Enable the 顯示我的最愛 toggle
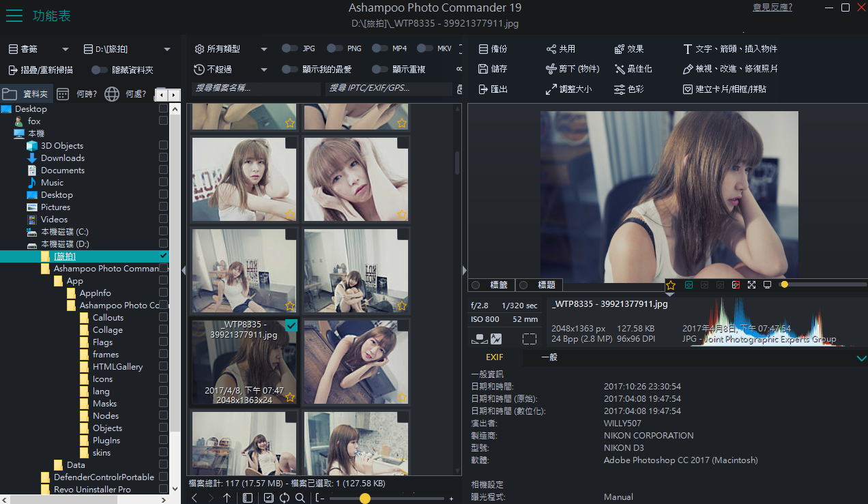This screenshot has width=868, height=504. 290,70
